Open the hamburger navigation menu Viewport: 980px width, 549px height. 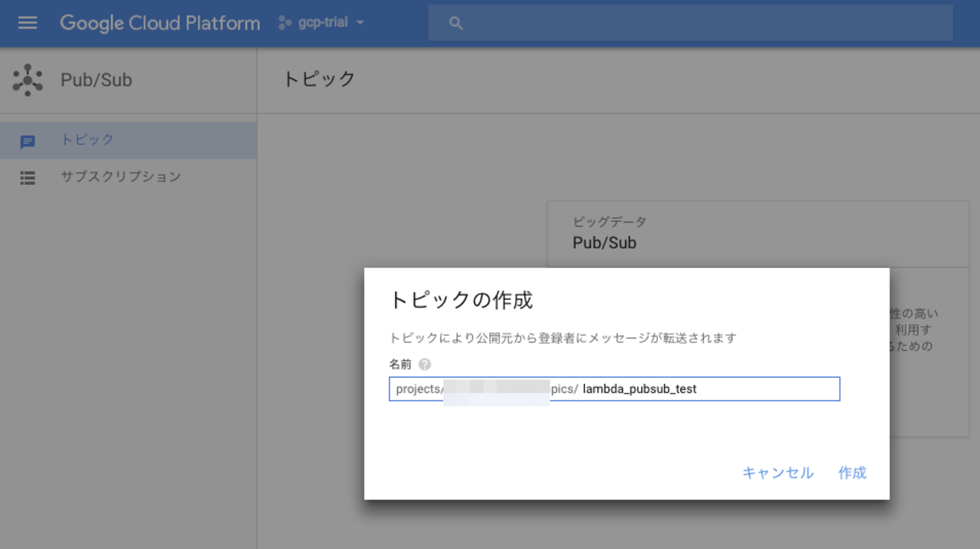pos(28,23)
